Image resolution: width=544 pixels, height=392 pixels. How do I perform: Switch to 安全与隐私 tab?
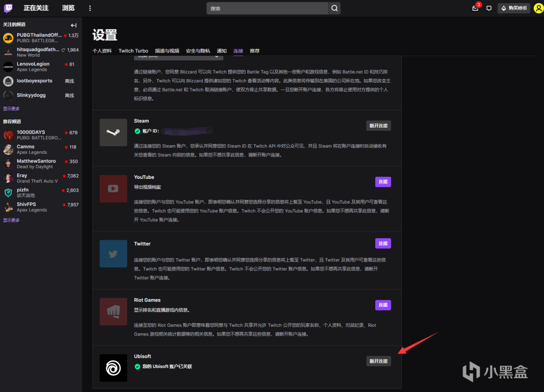(x=198, y=51)
